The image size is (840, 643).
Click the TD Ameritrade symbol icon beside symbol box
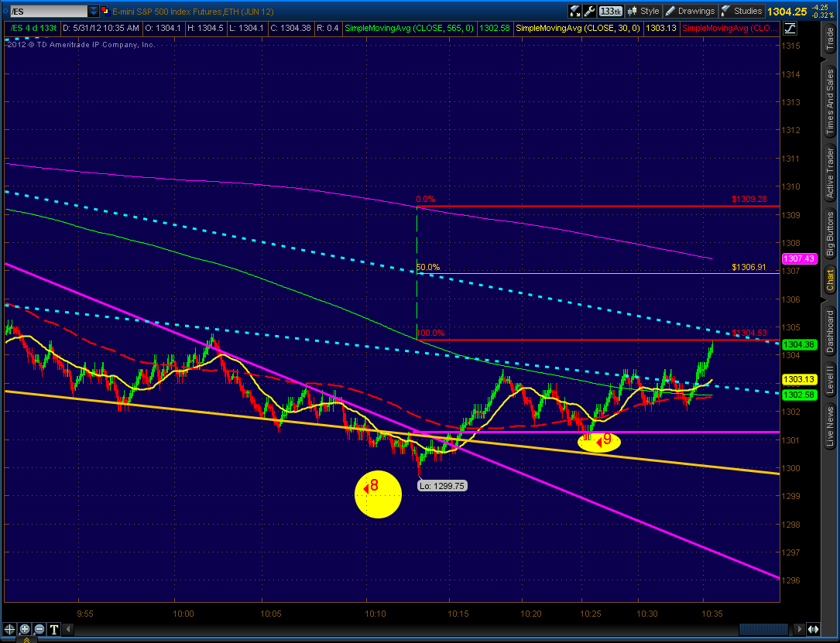(x=105, y=11)
